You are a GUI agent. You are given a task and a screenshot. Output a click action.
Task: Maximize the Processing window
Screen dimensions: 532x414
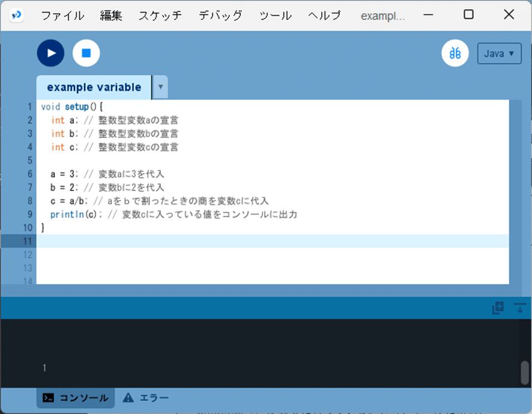(x=468, y=14)
